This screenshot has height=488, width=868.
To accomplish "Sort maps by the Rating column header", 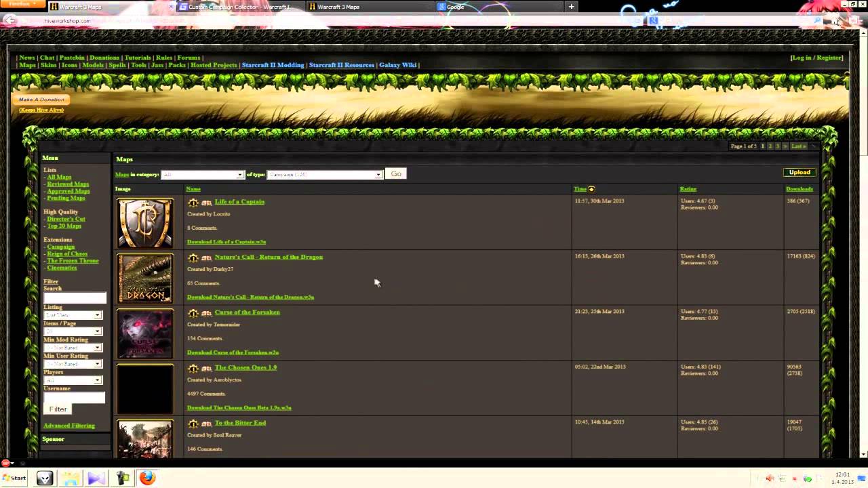I will coord(688,189).
